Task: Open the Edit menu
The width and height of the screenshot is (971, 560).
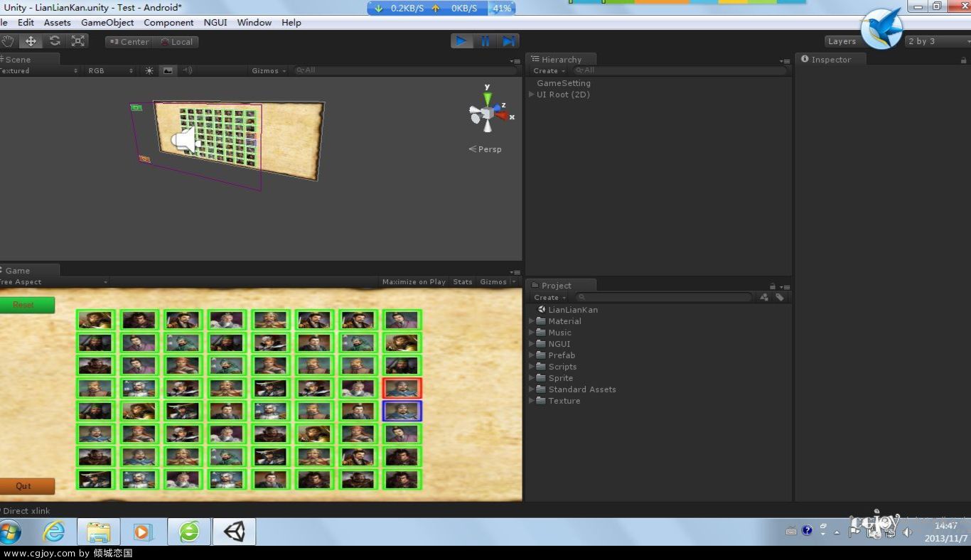Action: 26,22
